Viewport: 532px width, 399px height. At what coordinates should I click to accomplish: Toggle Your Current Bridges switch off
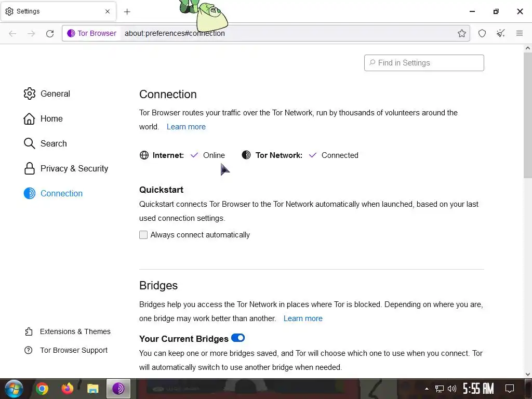(x=238, y=338)
